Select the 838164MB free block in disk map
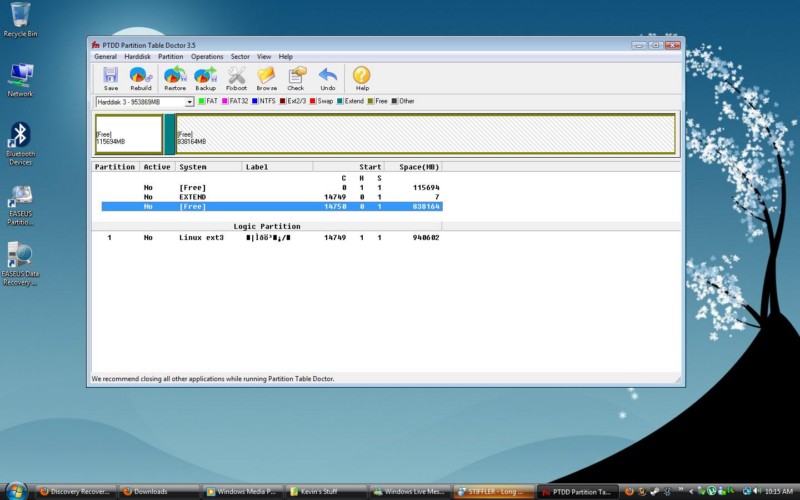Screen dimensions: 800x500 point(426,134)
